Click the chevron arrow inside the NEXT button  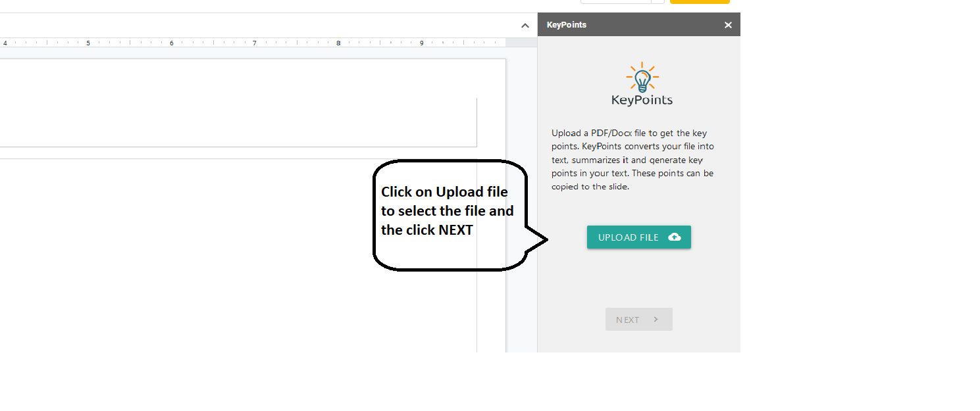(x=656, y=319)
